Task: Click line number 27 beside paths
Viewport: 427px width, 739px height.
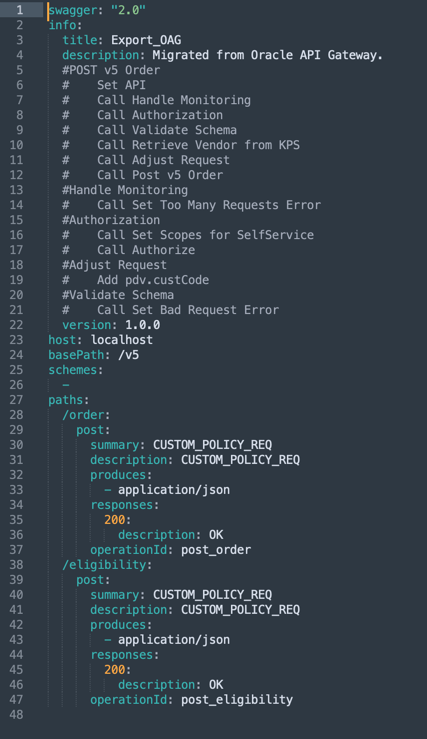Action: (16, 400)
